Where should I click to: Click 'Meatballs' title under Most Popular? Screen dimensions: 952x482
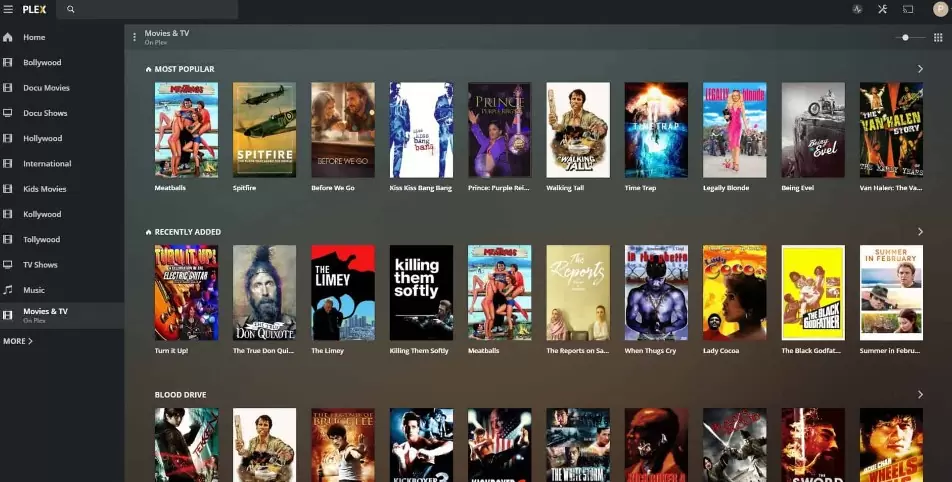click(x=170, y=188)
